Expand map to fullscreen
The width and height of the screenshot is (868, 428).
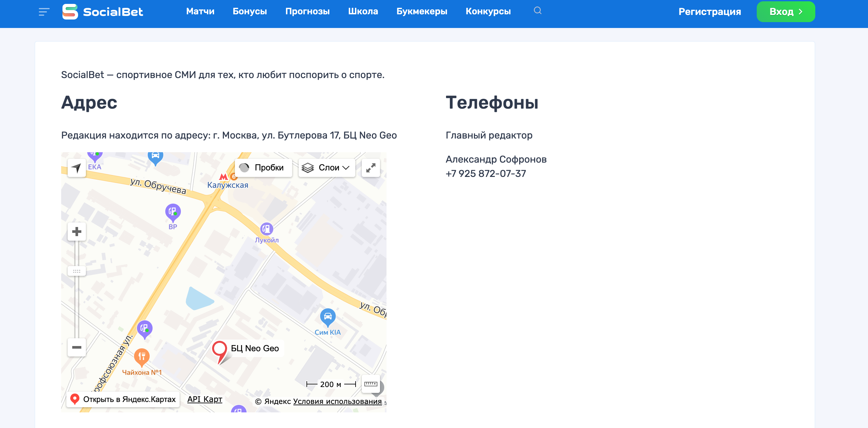(371, 168)
